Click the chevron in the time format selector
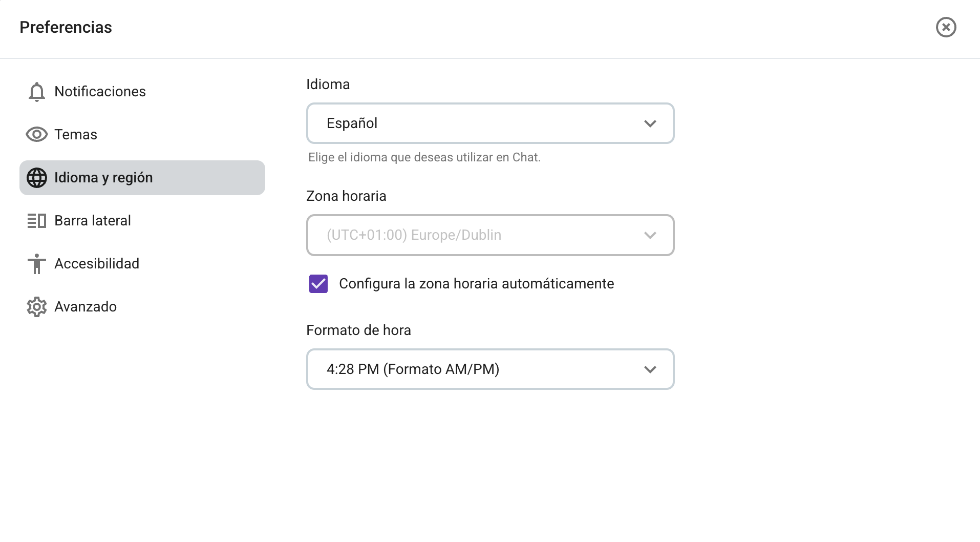This screenshot has width=980, height=542. tap(650, 369)
